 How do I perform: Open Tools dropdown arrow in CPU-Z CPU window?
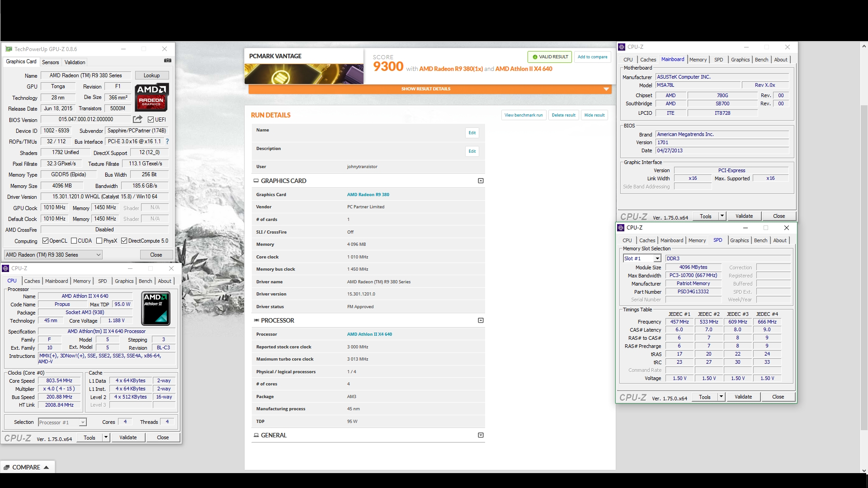pos(106,437)
